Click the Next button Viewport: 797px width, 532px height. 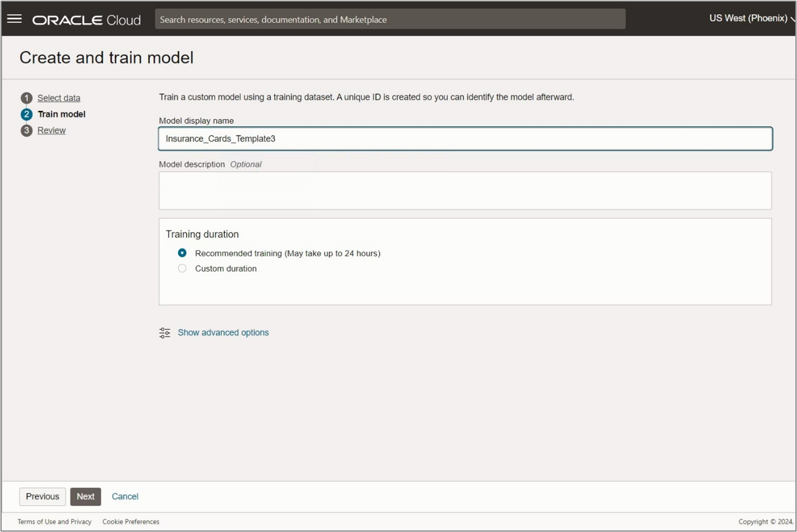point(85,496)
